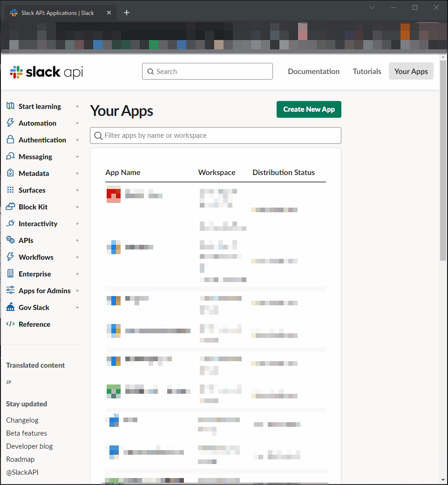The width and height of the screenshot is (448, 485).
Task: Click the magnifier icon in Search box
Action: point(150,72)
